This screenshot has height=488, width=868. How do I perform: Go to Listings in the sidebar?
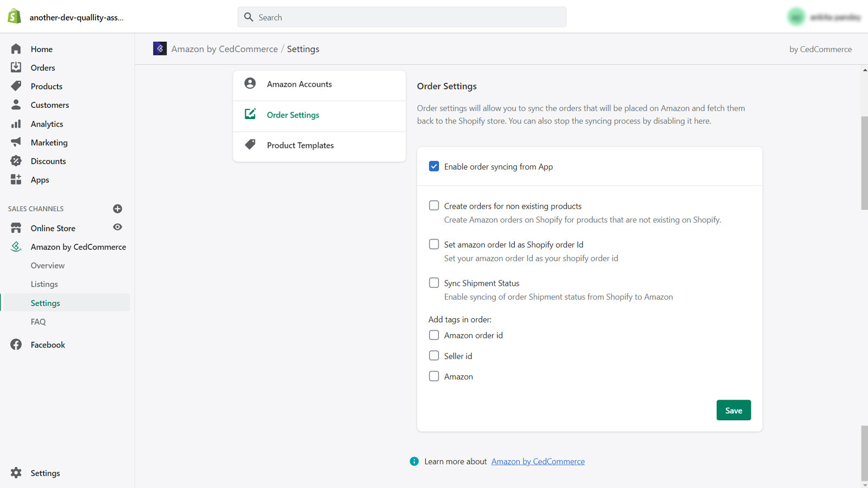pos(44,284)
